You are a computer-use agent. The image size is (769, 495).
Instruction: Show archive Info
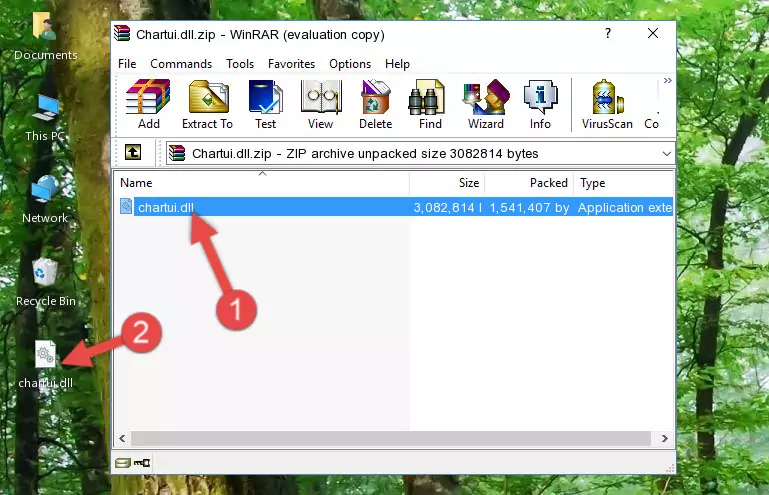pos(540,104)
